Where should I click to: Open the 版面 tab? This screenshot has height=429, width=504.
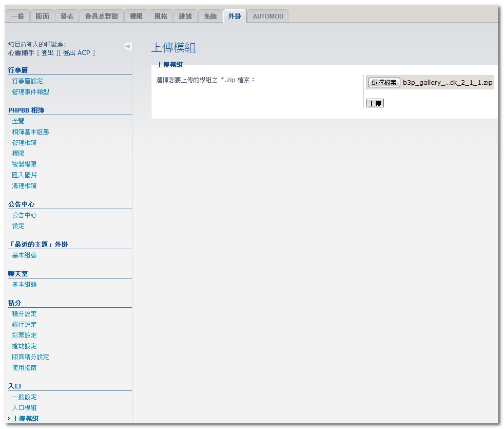pyautogui.click(x=42, y=16)
